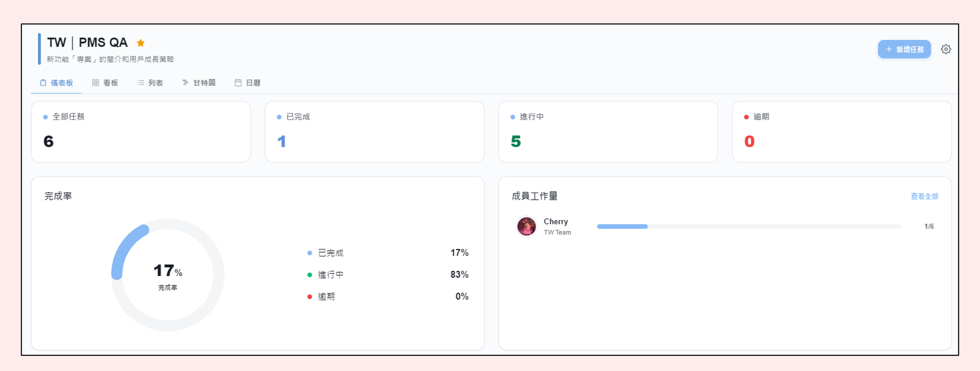Viewport: 980px width, 371px height.
Task: Open project settings gear icon
Action: (x=946, y=49)
